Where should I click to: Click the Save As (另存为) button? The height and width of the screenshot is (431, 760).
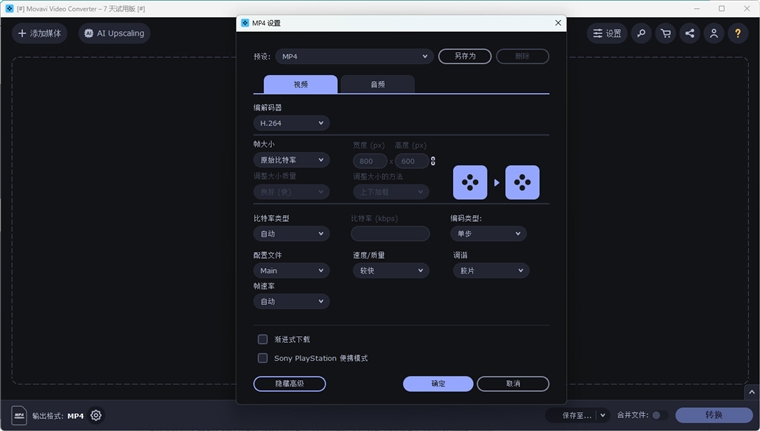(x=465, y=56)
